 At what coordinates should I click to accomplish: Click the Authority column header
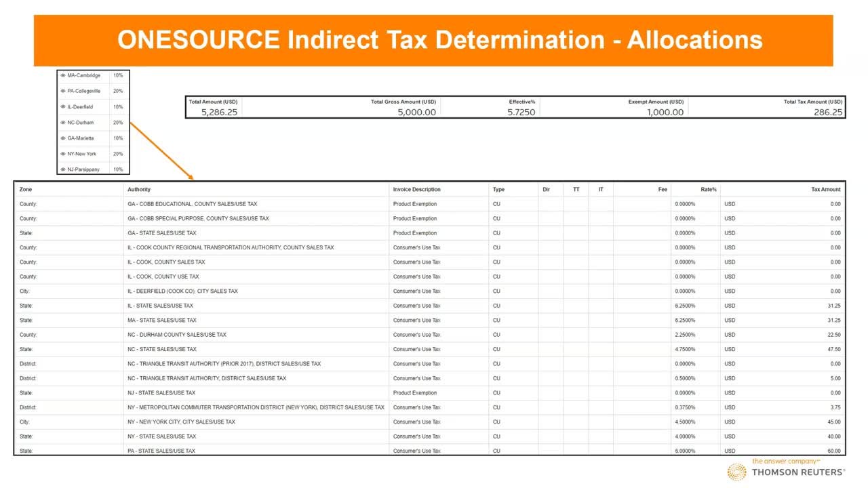pyautogui.click(x=139, y=190)
